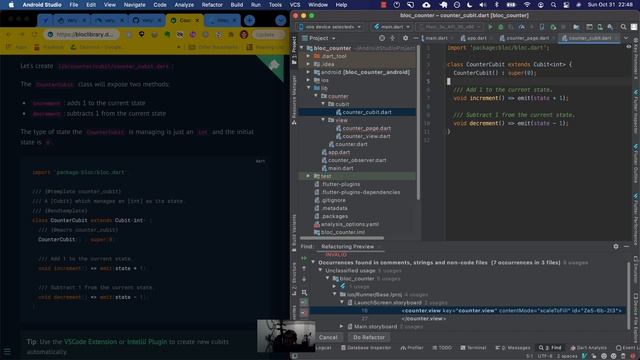
Task: Collapse the view folder
Action: click(323, 120)
